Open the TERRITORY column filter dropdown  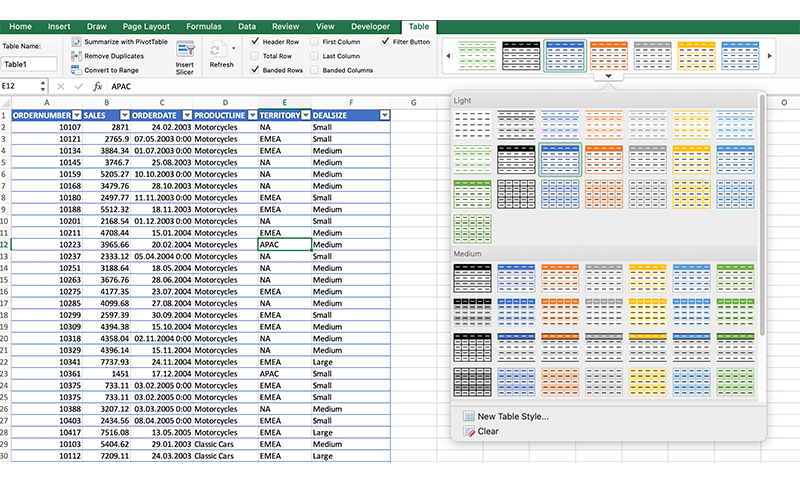tap(306, 115)
